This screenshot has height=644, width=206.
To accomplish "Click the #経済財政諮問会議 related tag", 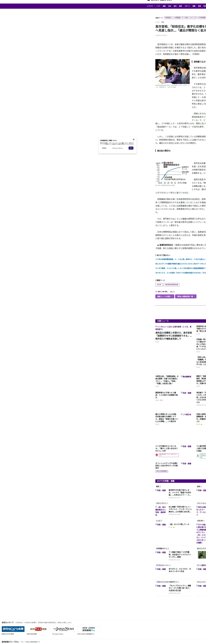I will tap(171, 285).
